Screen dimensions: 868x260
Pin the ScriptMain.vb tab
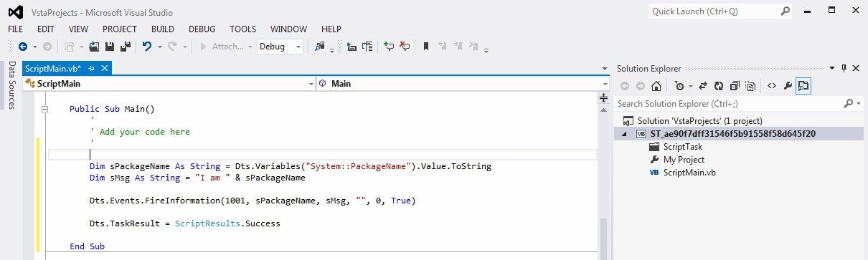(x=92, y=68)
